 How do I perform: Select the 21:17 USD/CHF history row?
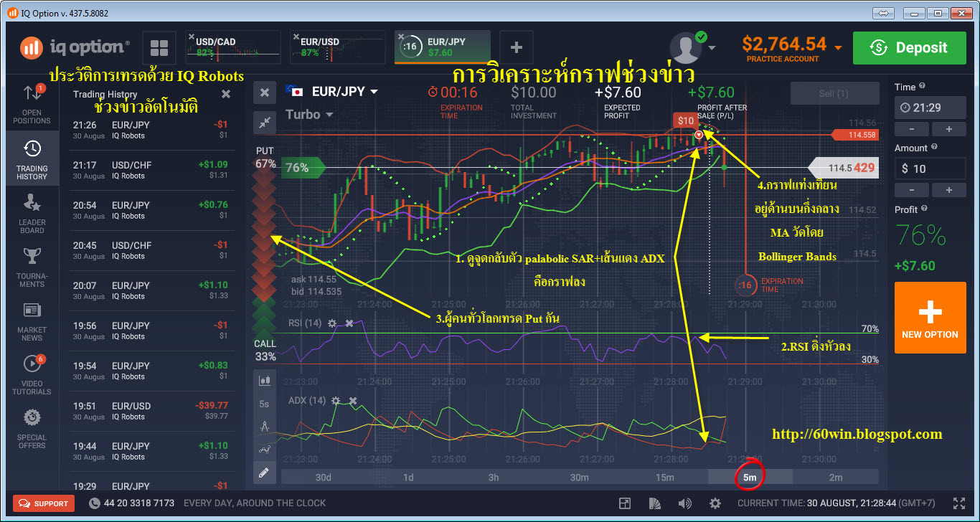tap(151, 170)
